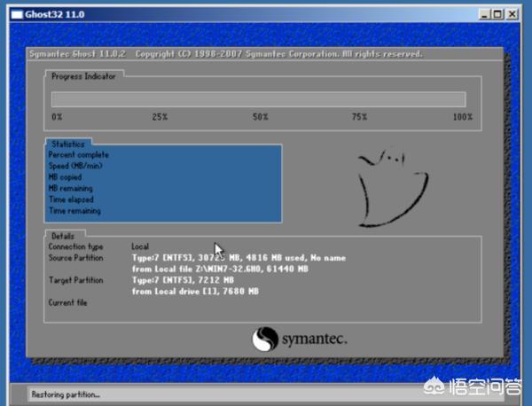Click the 0% progress mark
The width and height of the screenshot is (532, 406).
point(57,117)
